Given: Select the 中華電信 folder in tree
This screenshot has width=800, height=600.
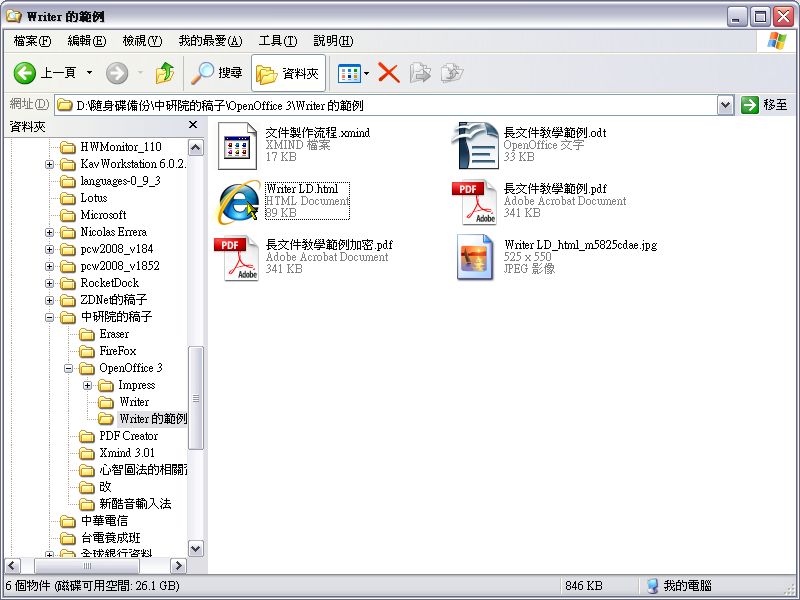Looking at the screenshot, I should [94, 521].
